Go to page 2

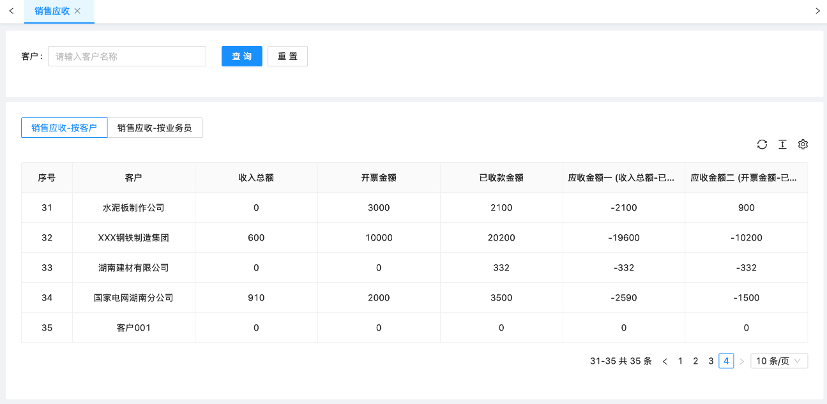click(x=696, y=361)
